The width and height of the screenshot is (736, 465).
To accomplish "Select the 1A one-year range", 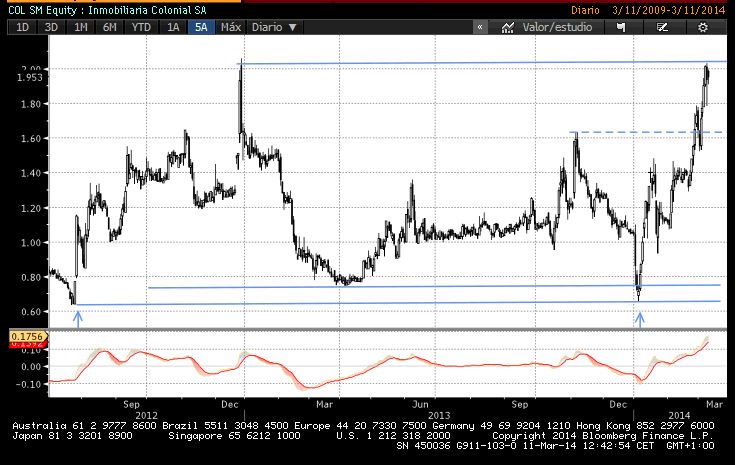I will [x=173, y=27].
